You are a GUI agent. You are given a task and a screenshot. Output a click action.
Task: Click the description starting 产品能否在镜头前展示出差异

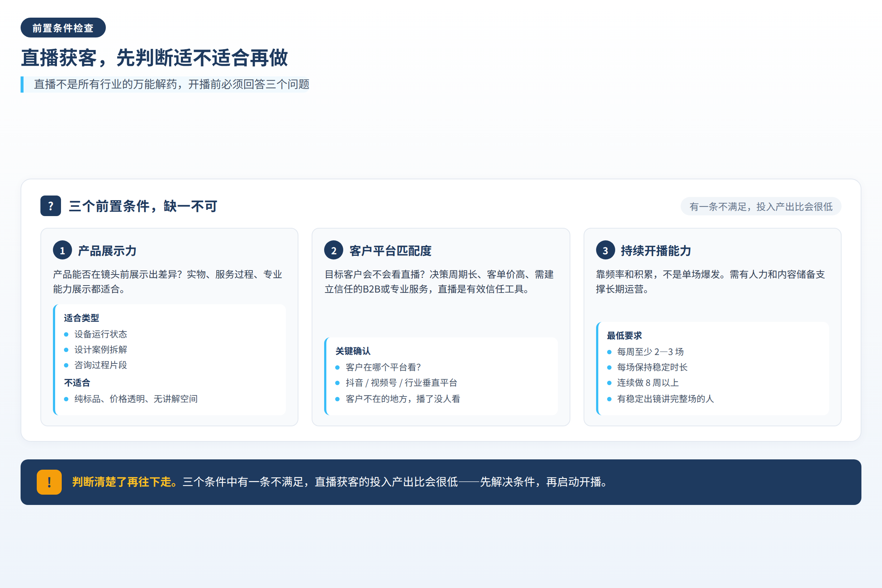(167, 282)
